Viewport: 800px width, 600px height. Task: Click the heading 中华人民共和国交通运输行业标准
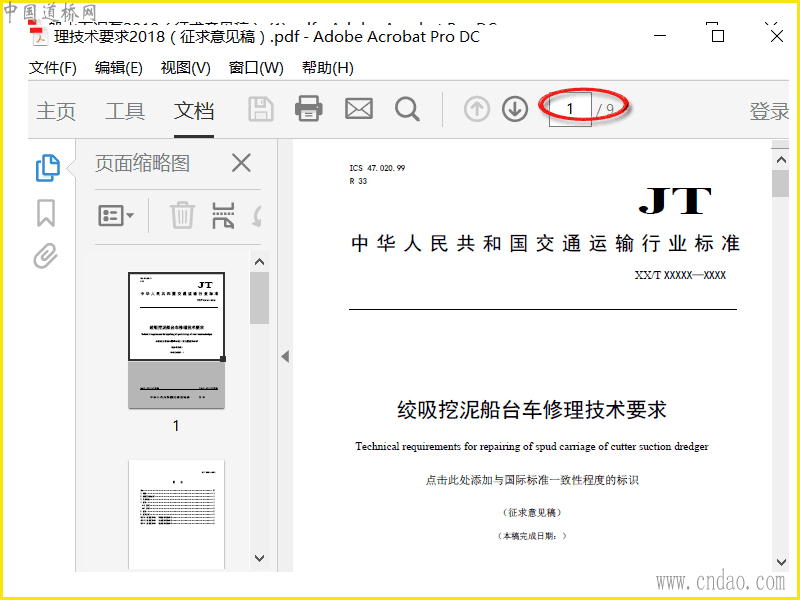(545, 243)
